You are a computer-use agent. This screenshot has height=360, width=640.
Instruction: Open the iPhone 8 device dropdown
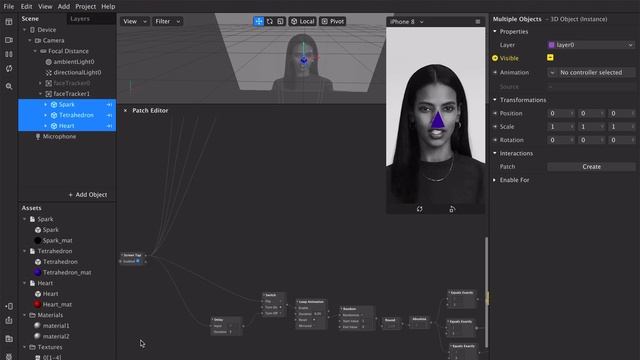[407, 22]
